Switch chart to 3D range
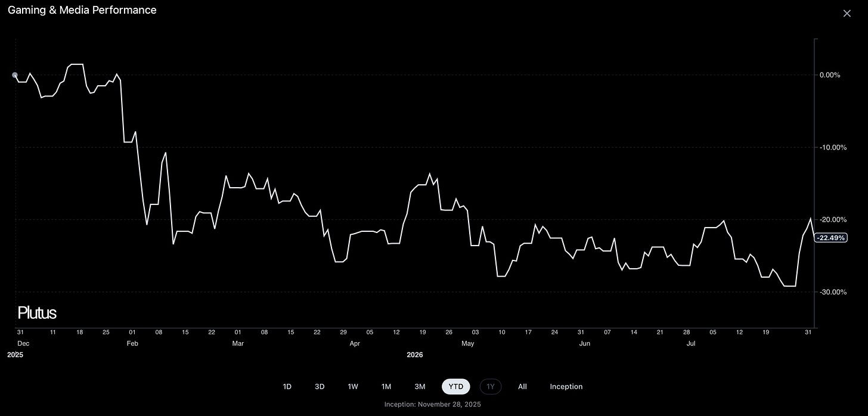 [320, 387]
